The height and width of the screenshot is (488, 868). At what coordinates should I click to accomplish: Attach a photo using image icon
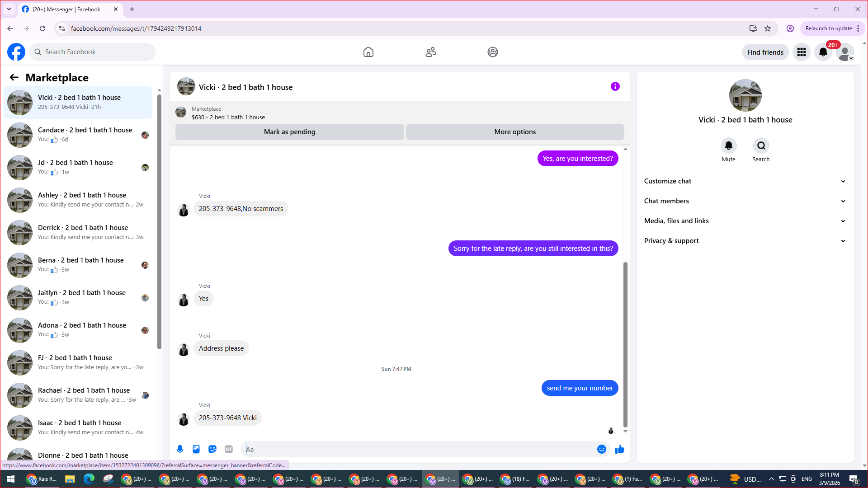196,449
